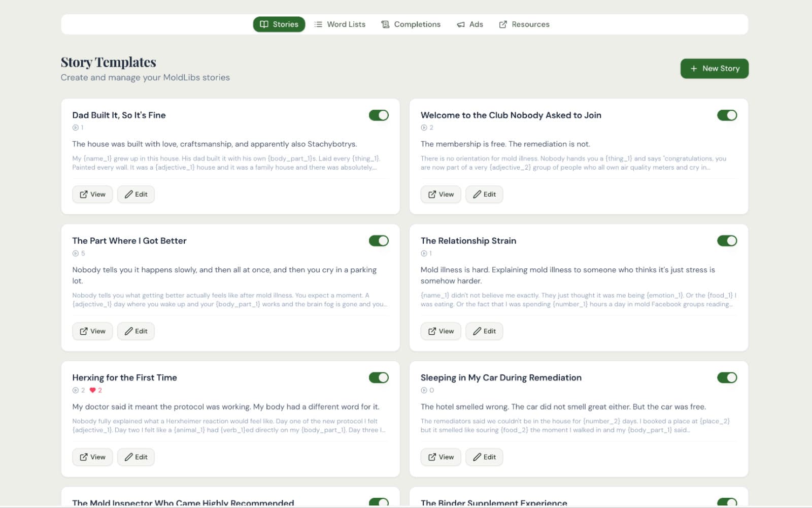Viewport: 812px width, 508px height.
Task: Disable Sleeping in My Car During Remediation
Action: point(727,377)
